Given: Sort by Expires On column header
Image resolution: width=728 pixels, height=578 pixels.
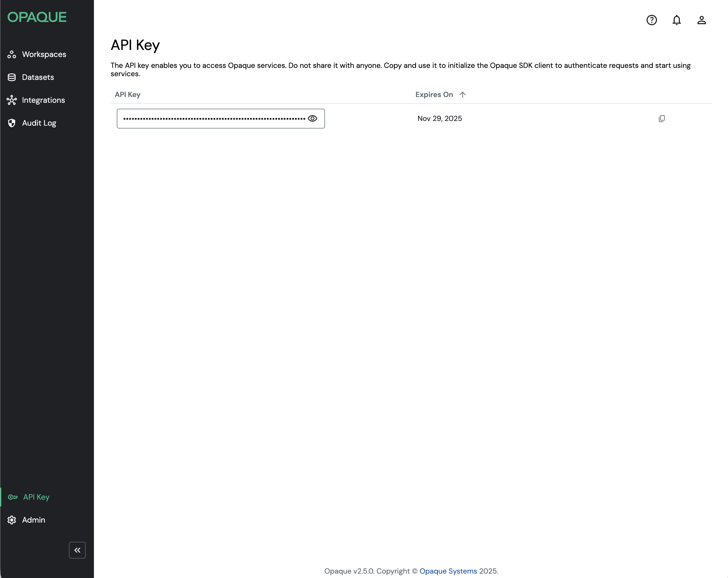Looking at the screenshot, I should point(434,95).
